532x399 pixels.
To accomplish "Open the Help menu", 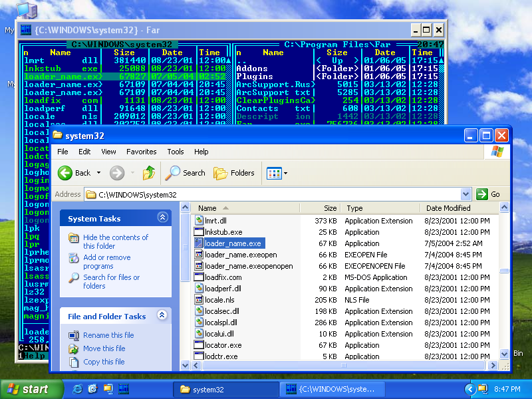I will pyautogui.click(x=201, y=152).
